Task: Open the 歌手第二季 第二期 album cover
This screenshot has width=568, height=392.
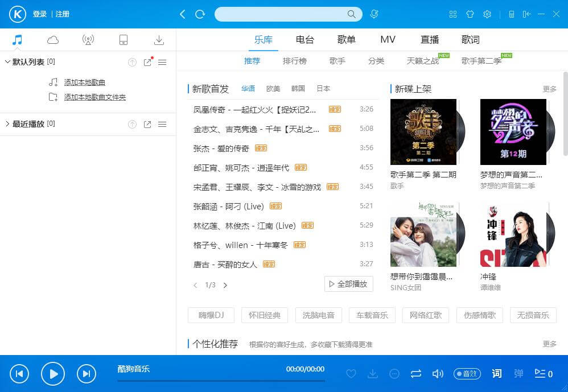Action: (423, 132)
